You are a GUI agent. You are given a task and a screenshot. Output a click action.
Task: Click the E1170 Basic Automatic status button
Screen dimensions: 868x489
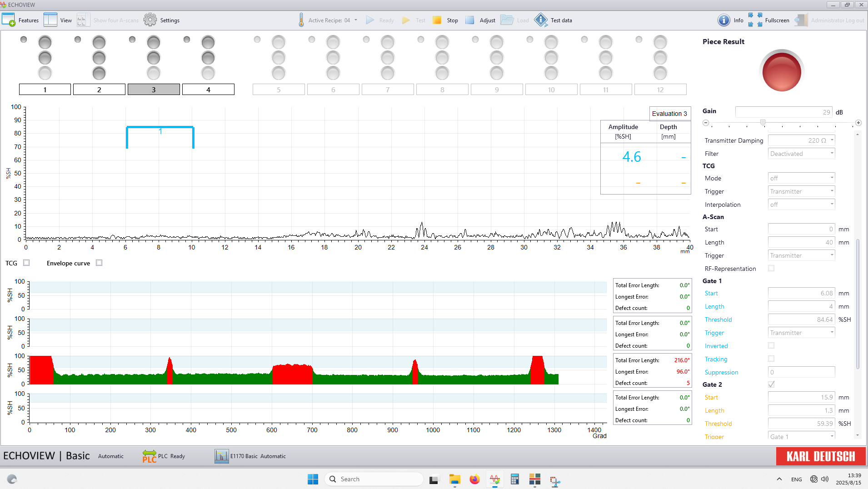250,456
